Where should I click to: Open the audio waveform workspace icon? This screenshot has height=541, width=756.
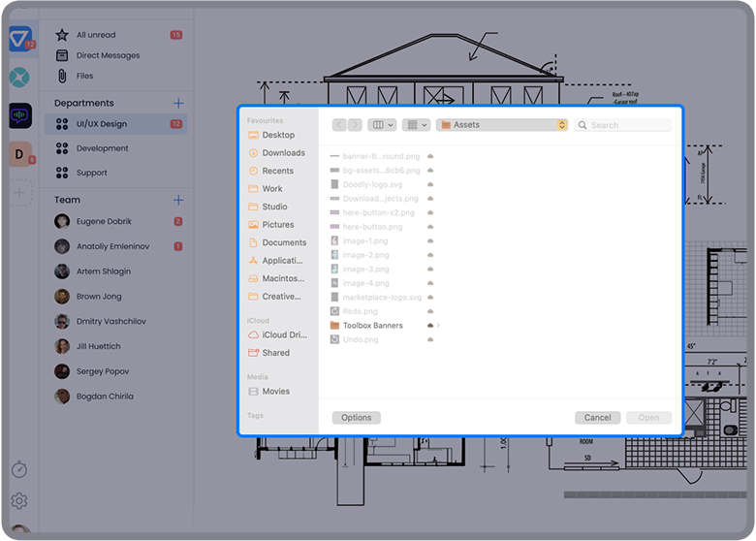click(20, 115)
